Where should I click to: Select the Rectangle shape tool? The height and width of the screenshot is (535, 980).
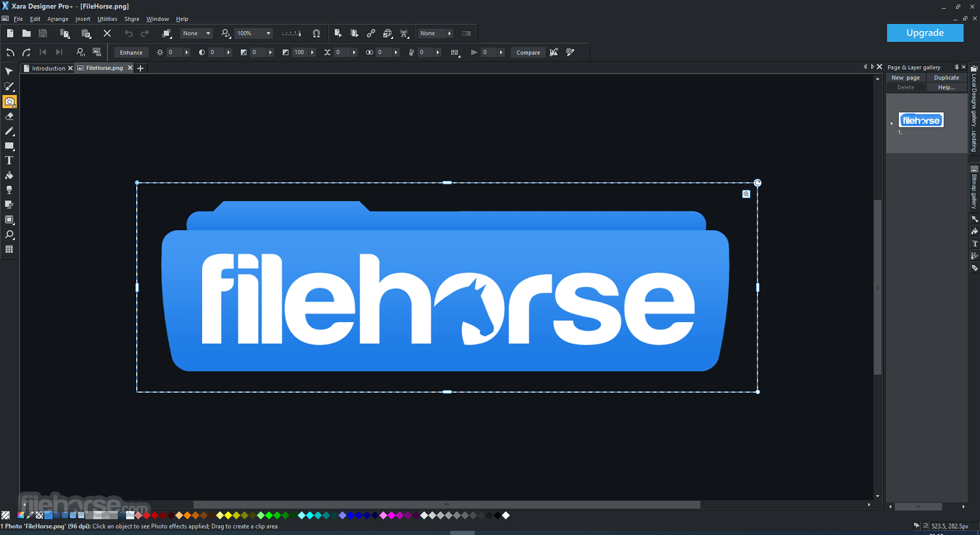coord(9,146)
